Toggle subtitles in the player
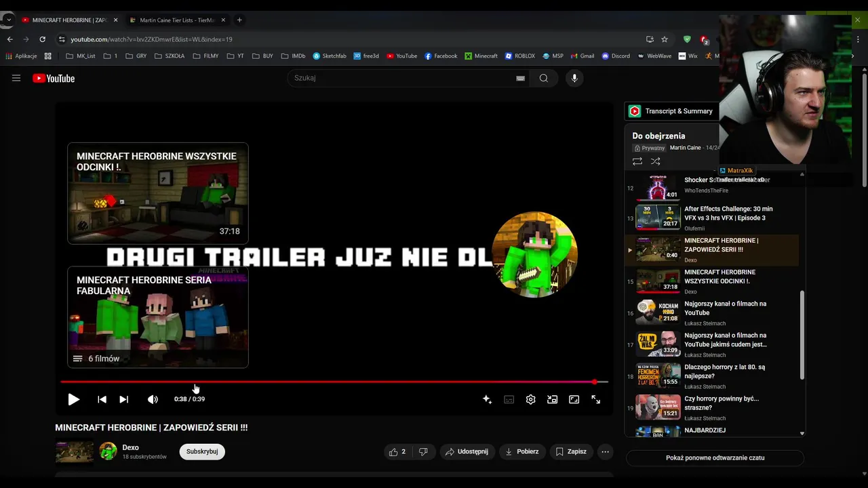 point(509,399)
